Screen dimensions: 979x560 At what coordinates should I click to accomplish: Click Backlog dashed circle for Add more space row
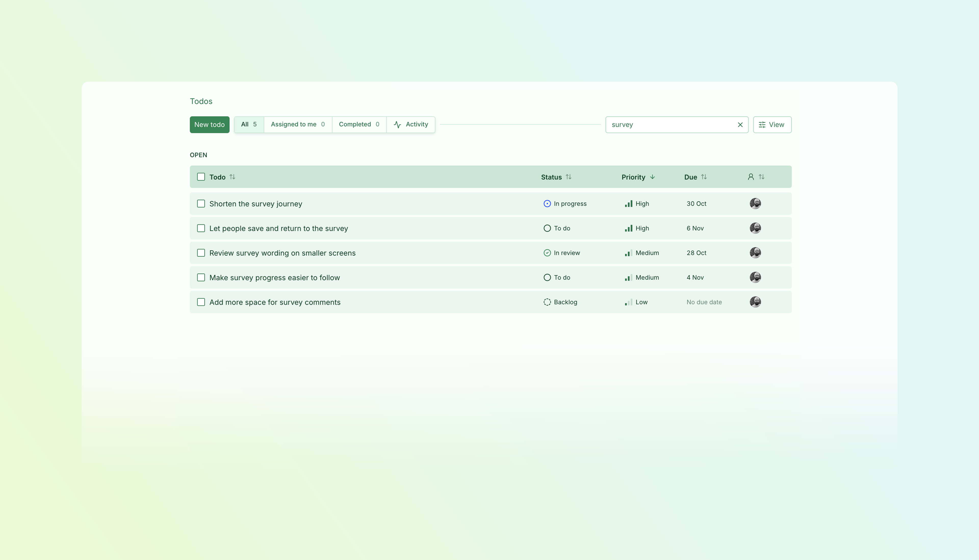click(547, 302)
